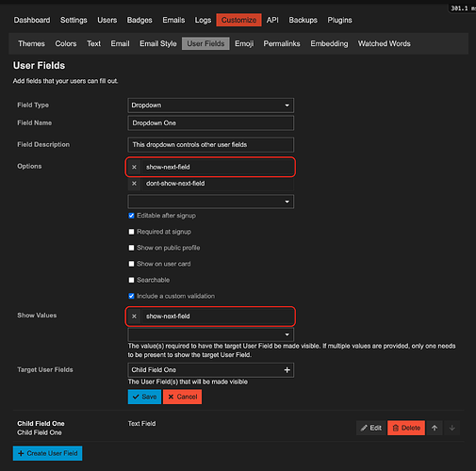Remove the dont-show-next-field option
This screenshot has width=476, height=471.
(134, 184)
